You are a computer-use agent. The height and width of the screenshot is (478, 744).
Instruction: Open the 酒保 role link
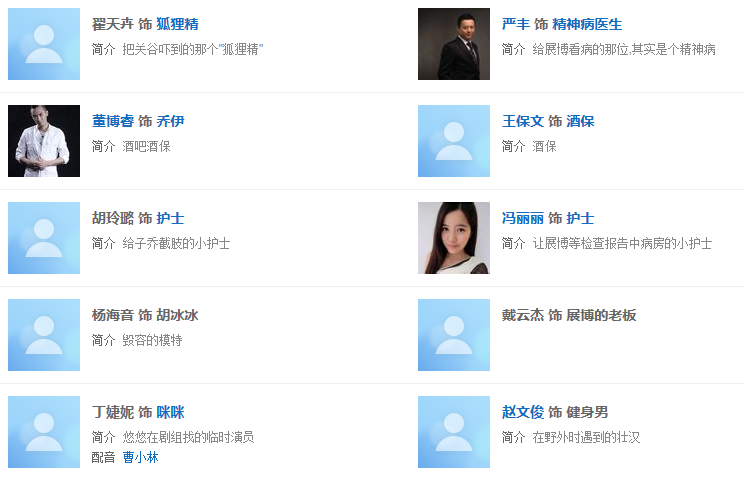(580, 121)
